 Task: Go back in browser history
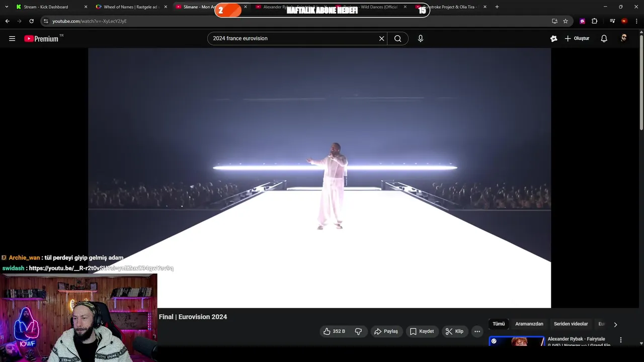click(x=7, y=21)
